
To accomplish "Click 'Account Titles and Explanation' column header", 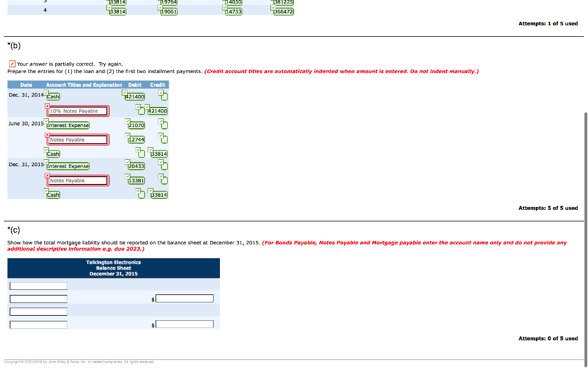I will tap(84, 85).
